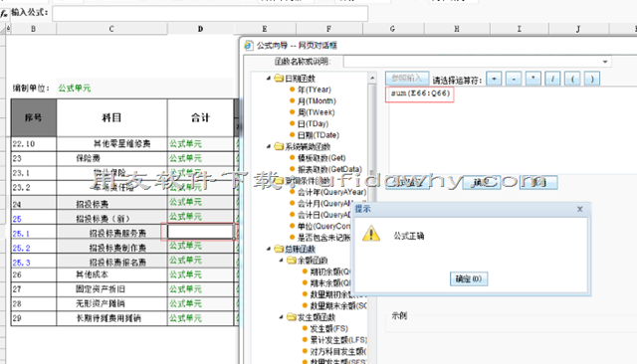Collapse the 日期函数 tree folder
Screen dimensions: 637x364
pos(269,78)
